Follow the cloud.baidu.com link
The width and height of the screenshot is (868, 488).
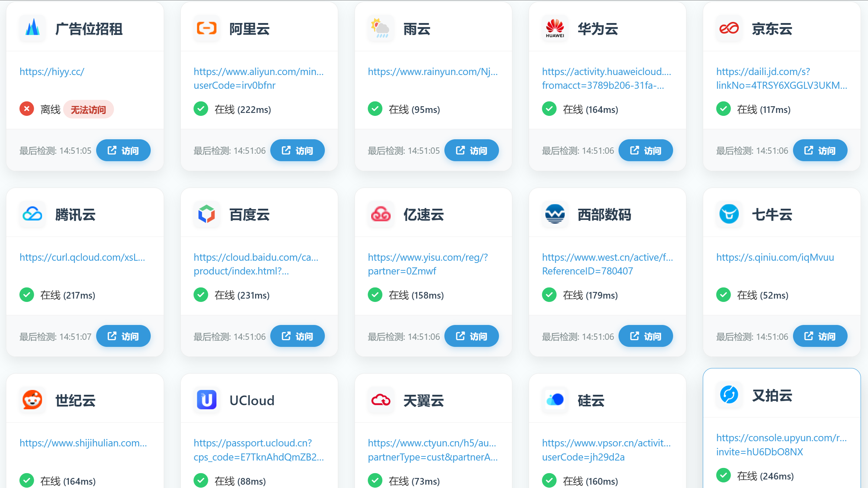pyautogui.click(x=256, y=264)
